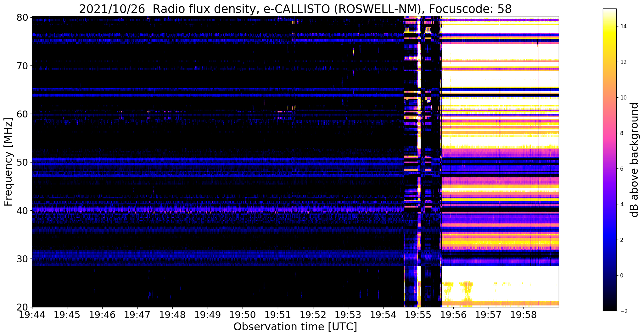Click the 'Frequency [MHz]' y-axis label
The height and width of the screenshot is (336, 644).
point(8,162)
